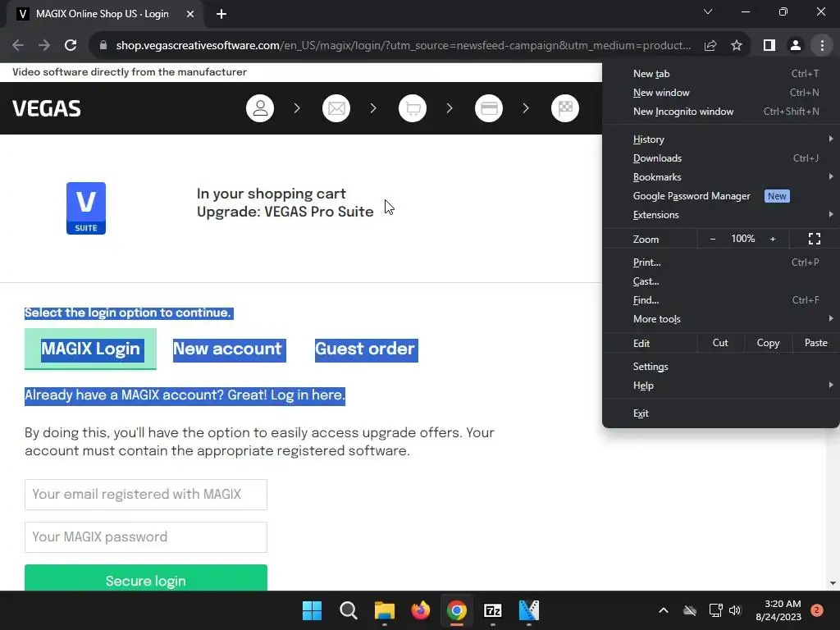840x630 pixels.
Task: Select the MAGIX Login option tab
Action: click(x=90, y=349)
